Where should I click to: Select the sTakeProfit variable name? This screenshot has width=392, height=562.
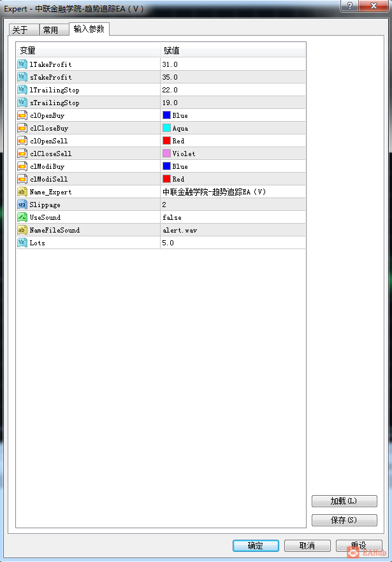coord(50,77)
